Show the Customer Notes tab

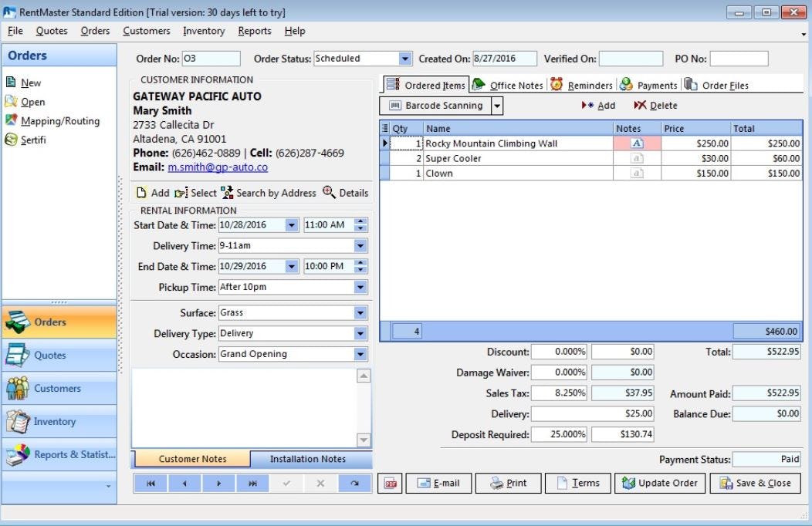193,459
